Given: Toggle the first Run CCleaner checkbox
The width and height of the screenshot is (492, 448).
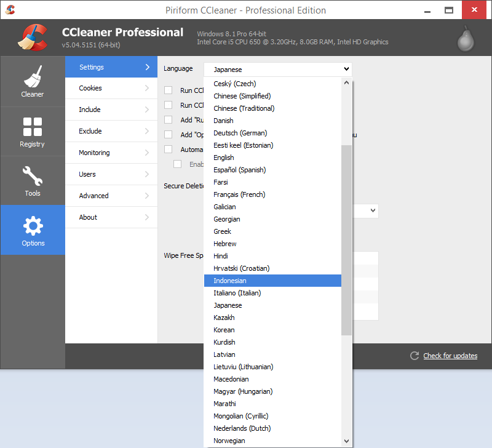Looking at the screenshot, I should (168, 90).
